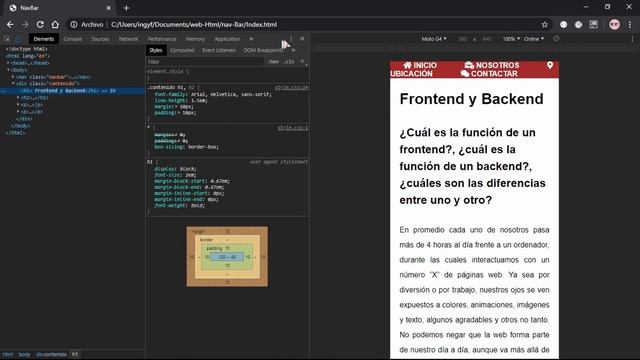Select h1 in the breadcrumb bar
Viewport: 640px width, 360px height.
click(x=75, y=354)
